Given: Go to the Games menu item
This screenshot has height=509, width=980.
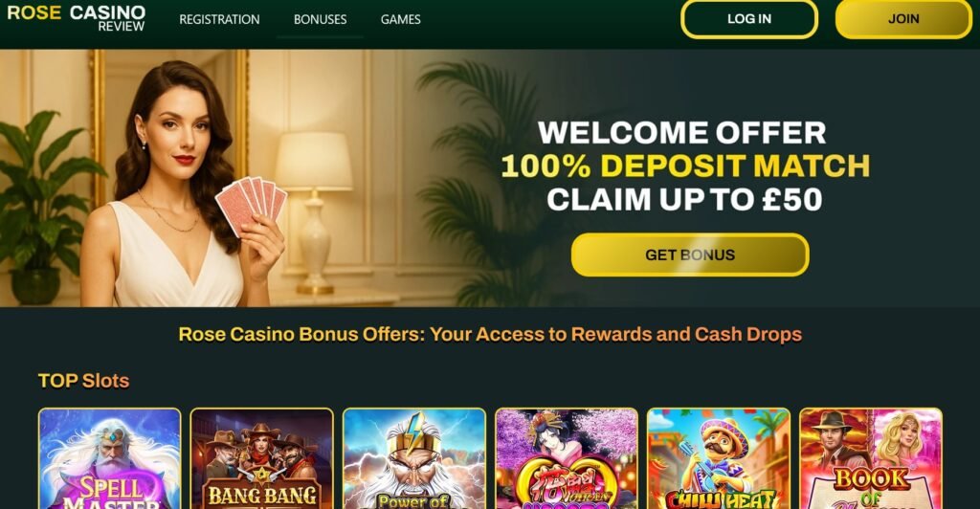Looking at the screenshot, I should tap(401, 19).
